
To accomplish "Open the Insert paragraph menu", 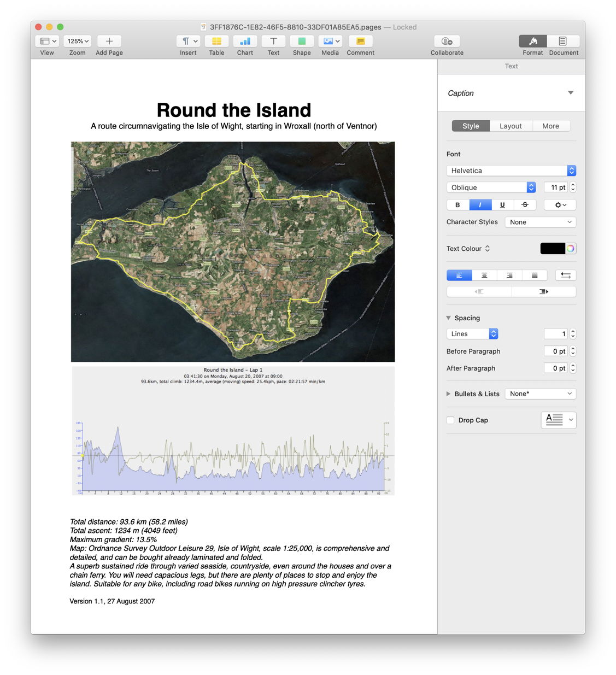I will click(x=189, y=41).
